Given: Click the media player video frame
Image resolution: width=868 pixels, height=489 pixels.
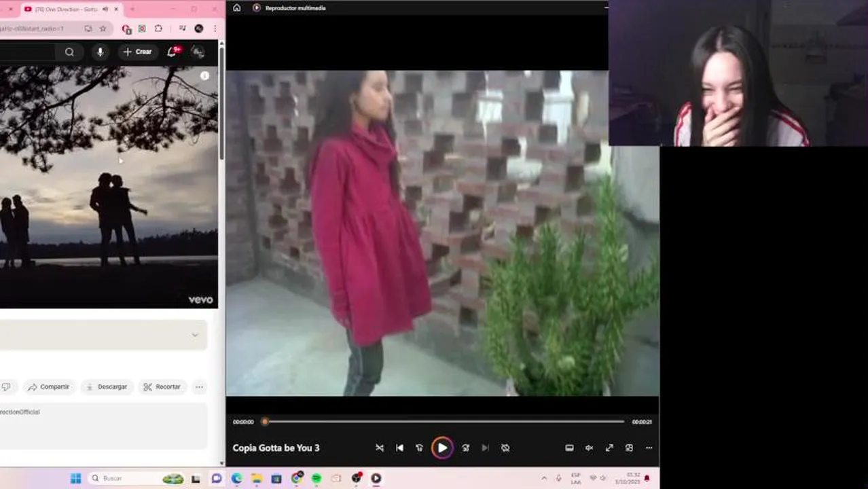Looking at the screenshot, I should click(442, 233).
